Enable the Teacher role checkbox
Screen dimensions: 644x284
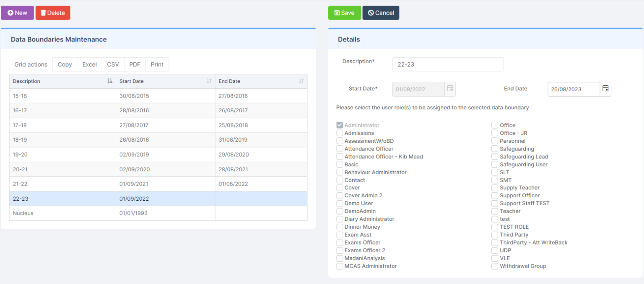point(494,211)
